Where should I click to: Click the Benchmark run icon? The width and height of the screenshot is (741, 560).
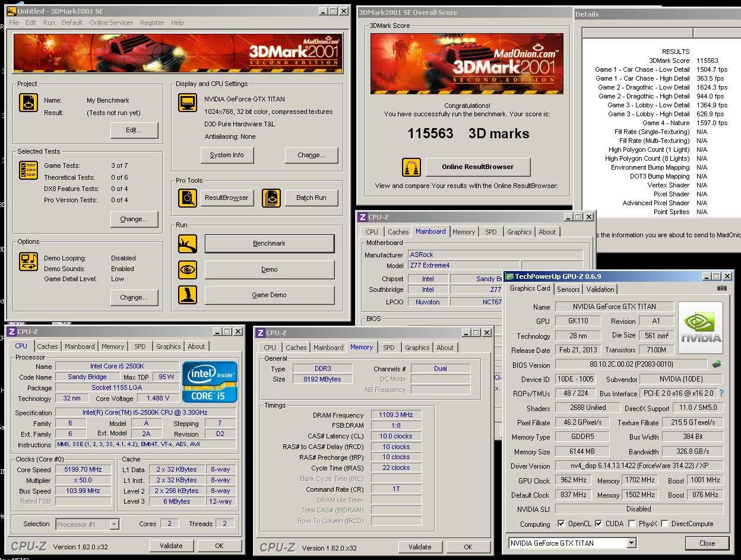click(x=188, y=243)
